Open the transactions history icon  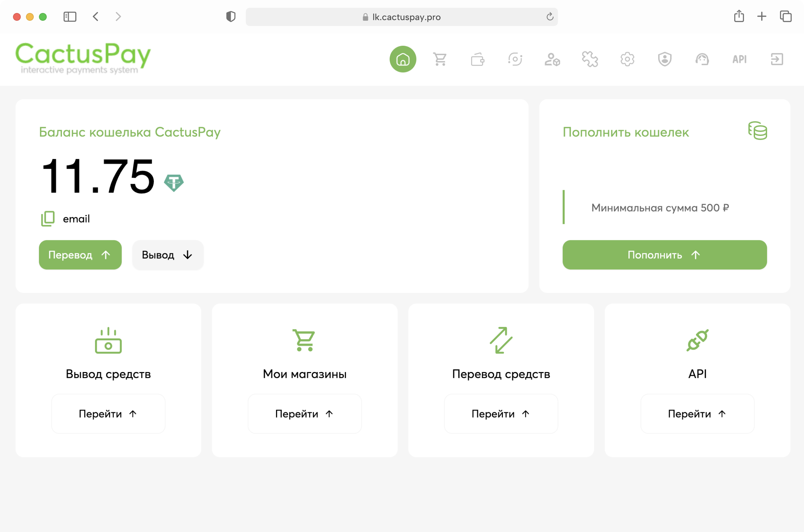pyautogui.click(x=515, y=59)
